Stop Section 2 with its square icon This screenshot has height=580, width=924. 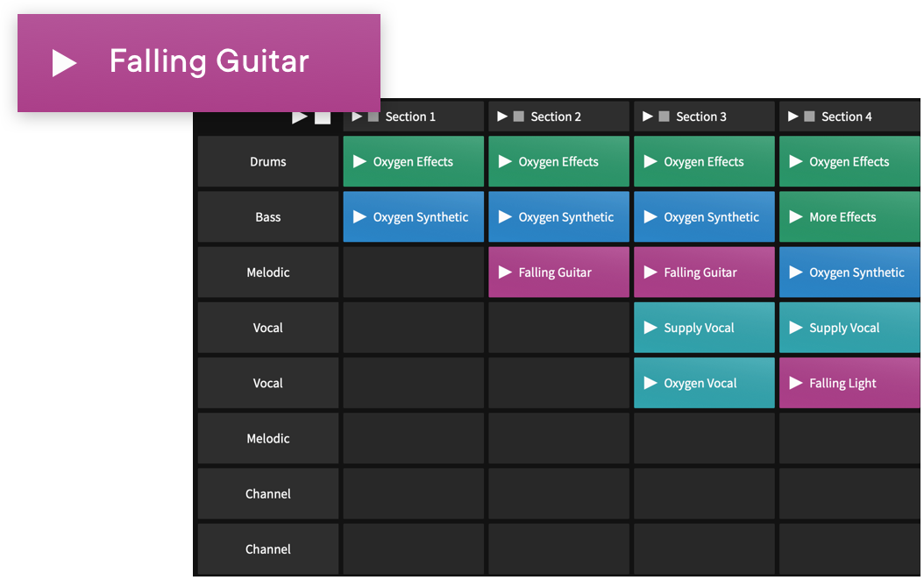(519, 117)
